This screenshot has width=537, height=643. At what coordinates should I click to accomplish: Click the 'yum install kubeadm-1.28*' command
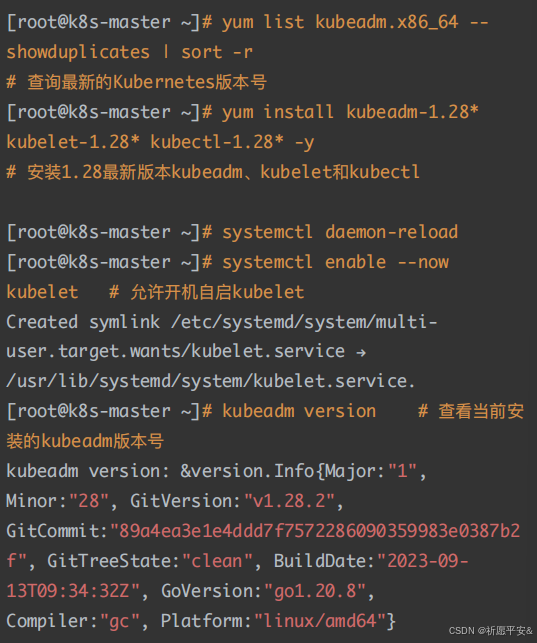pyautogui.click(x=350, y=112)
